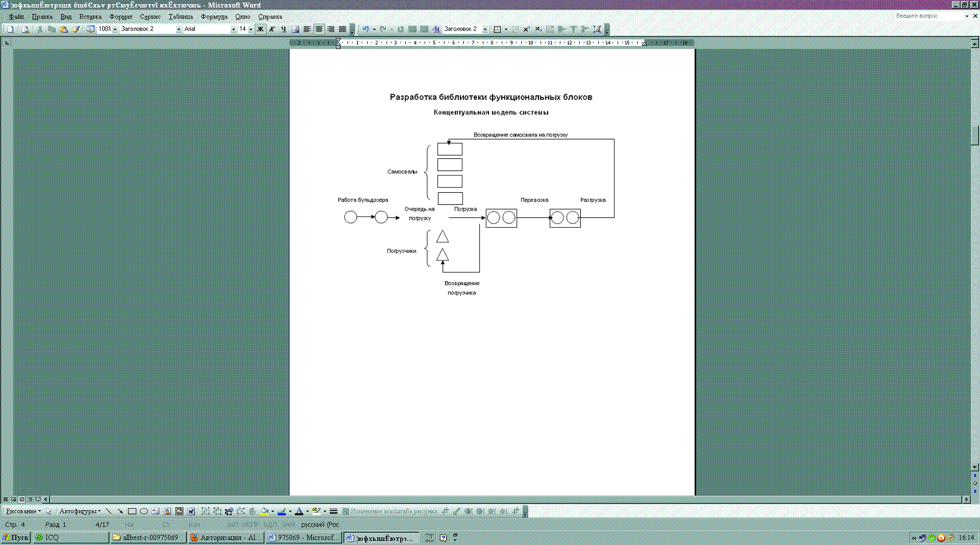Click the 'Введите вопрос' help search field
Image resolution: width=980 pixels, height=545 pixels.
click(x=928, y=16)
